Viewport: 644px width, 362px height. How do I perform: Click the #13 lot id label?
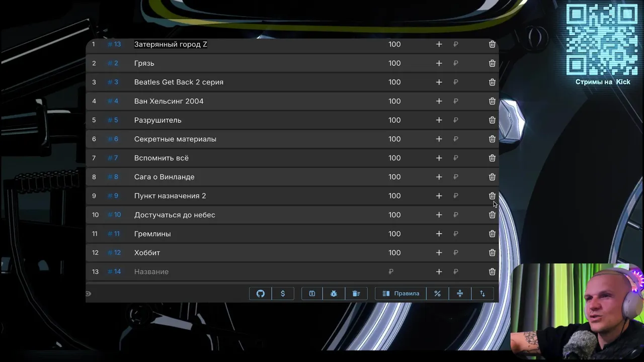click(x=114, y=44)
